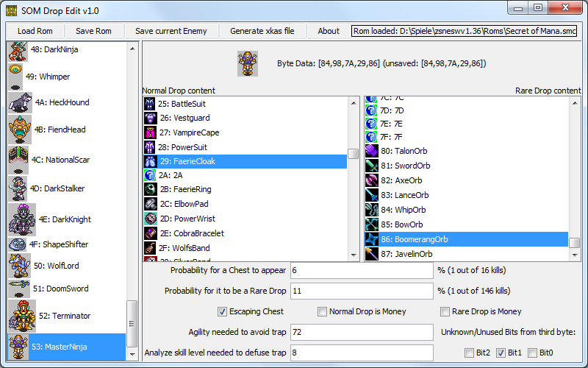The image size is (588, 368).
Task: Enable Rare Drop is Money checkbox
Action: coord(445,311)
